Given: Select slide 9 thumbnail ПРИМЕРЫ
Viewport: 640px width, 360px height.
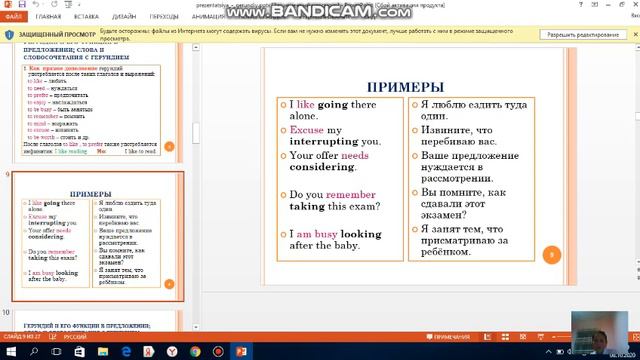Looking at the screenshot, I should click(x=98, y=237).
